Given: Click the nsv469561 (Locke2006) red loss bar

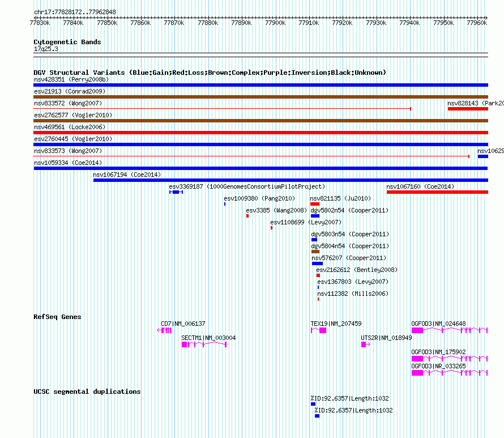Looking at the screenshot, I should click(260, 133).
